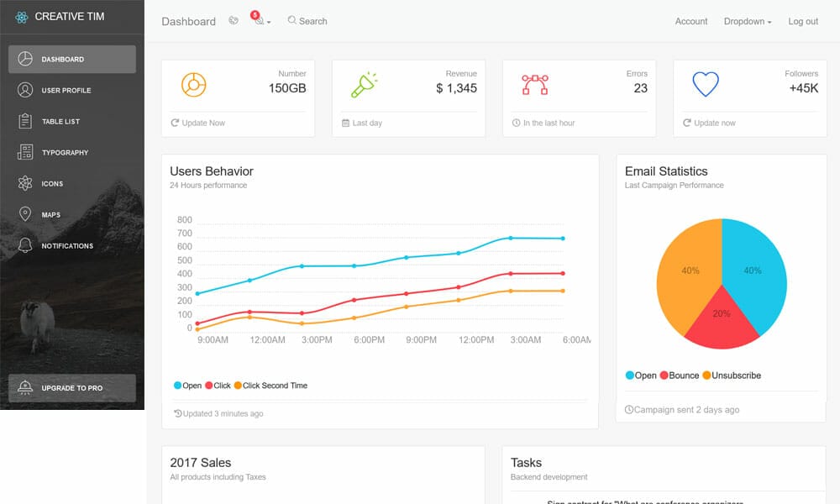
Task: Select Account in the top navigation
Action: coord(690,21)
